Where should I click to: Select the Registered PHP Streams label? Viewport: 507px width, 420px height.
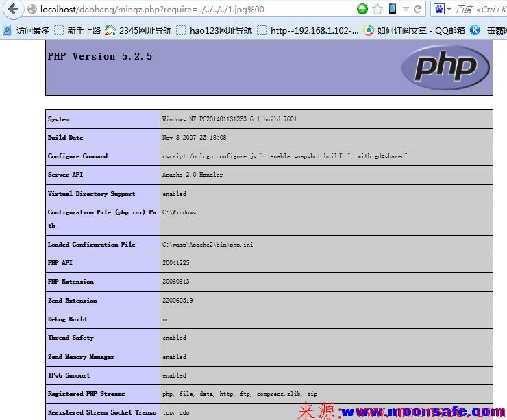pos(86,394)
